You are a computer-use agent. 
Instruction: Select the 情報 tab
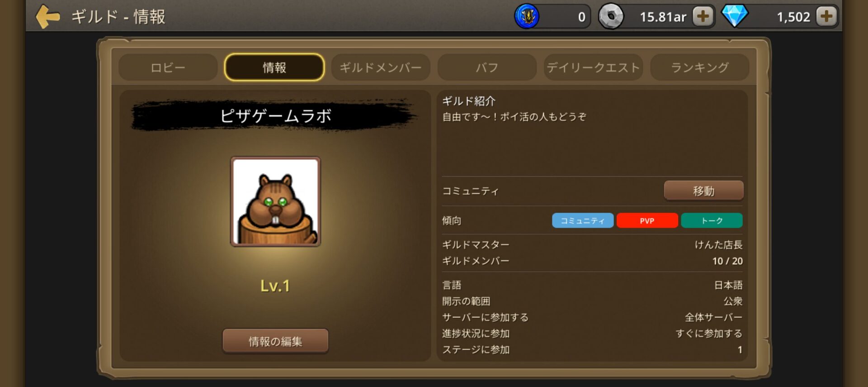click(x=274, y=67)
